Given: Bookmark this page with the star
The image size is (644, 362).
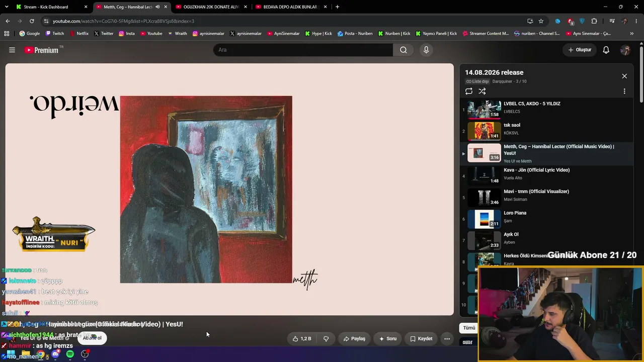Looking at the screenshot, I should tap(541, 21).
